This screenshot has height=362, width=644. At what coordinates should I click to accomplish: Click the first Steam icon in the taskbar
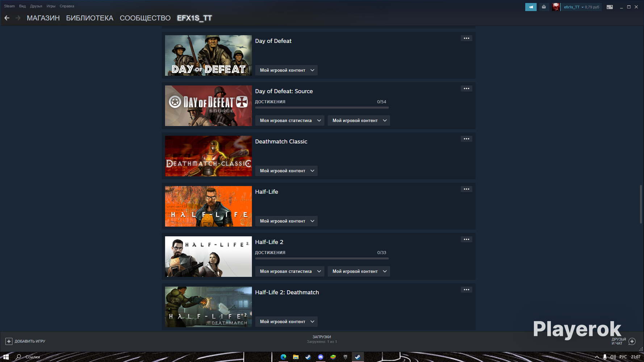point(308,357)
